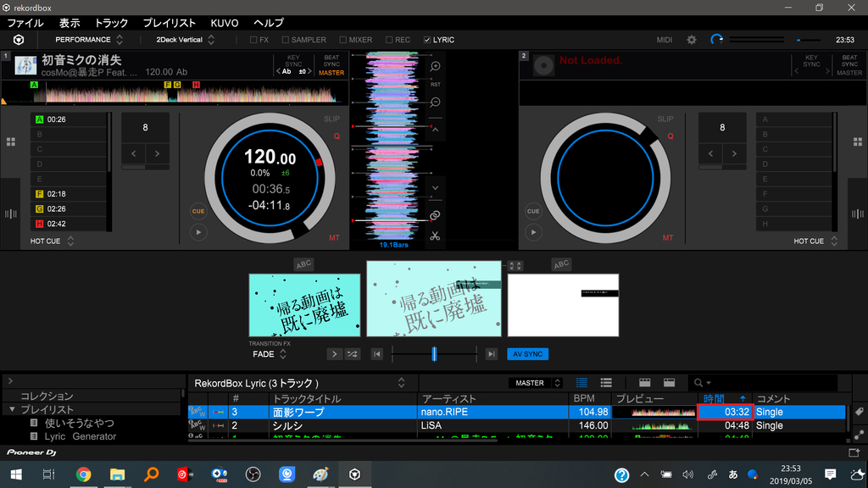
Task: Open deck 1 HOT CUE mode selector
Action: [x=53, y=241]
